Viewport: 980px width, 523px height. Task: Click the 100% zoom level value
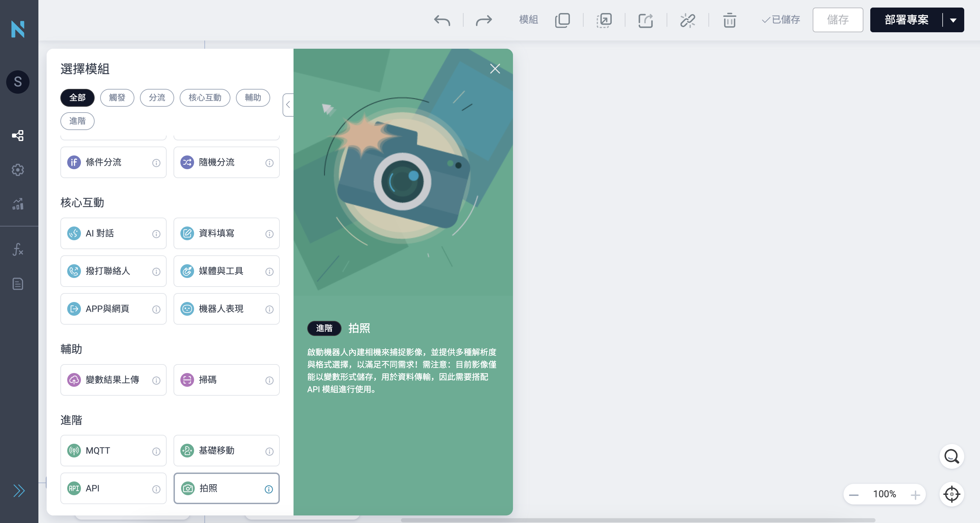point(884,494)
